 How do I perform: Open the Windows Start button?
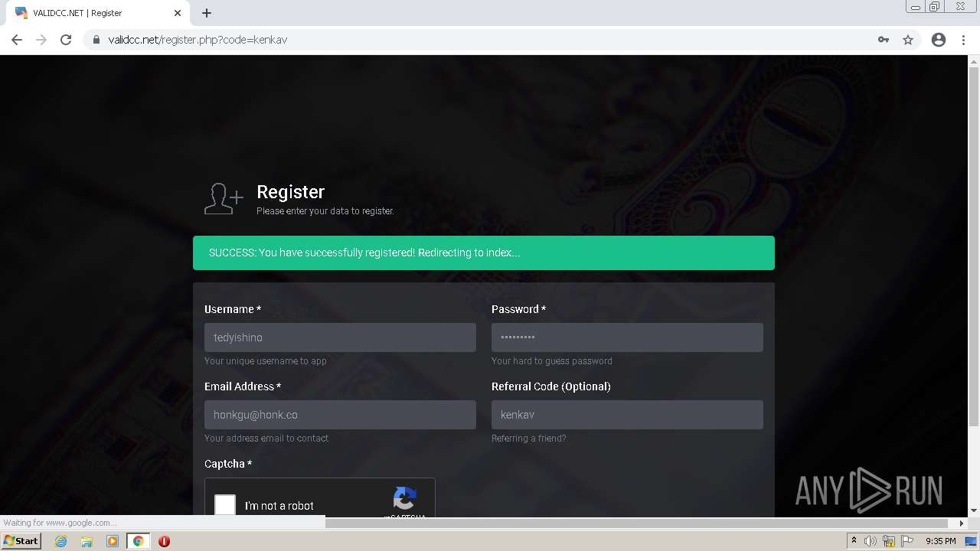21,541
